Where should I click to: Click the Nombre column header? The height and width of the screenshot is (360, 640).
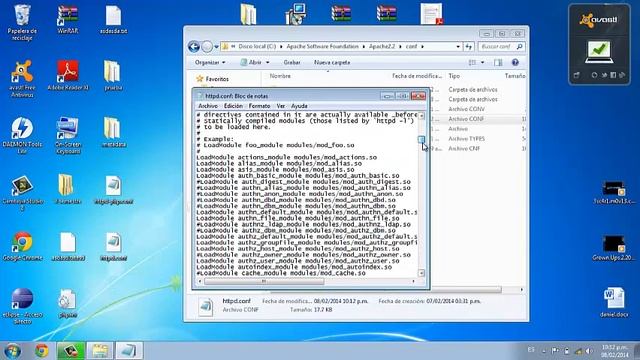click(280, 76)
